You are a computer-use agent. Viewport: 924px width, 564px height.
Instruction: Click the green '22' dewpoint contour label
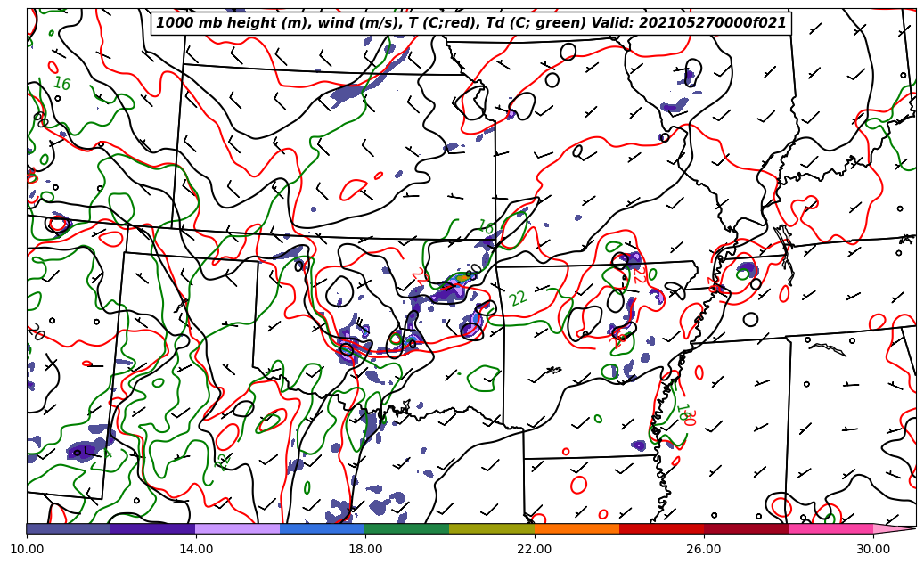[x=518, y=298]
